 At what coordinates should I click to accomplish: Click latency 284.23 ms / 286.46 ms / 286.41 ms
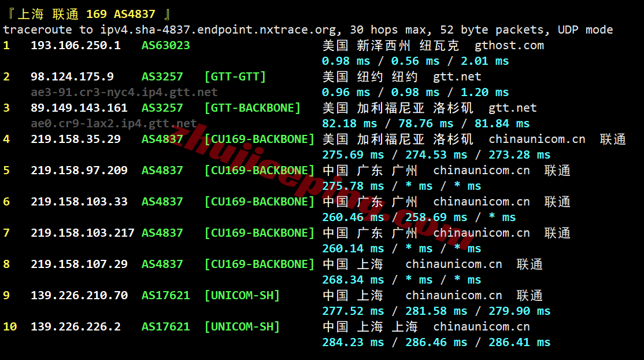coord(436,343)
